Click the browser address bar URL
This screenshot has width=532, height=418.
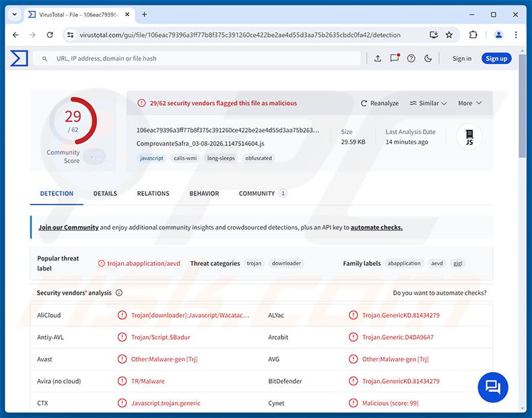coord(240,35)
